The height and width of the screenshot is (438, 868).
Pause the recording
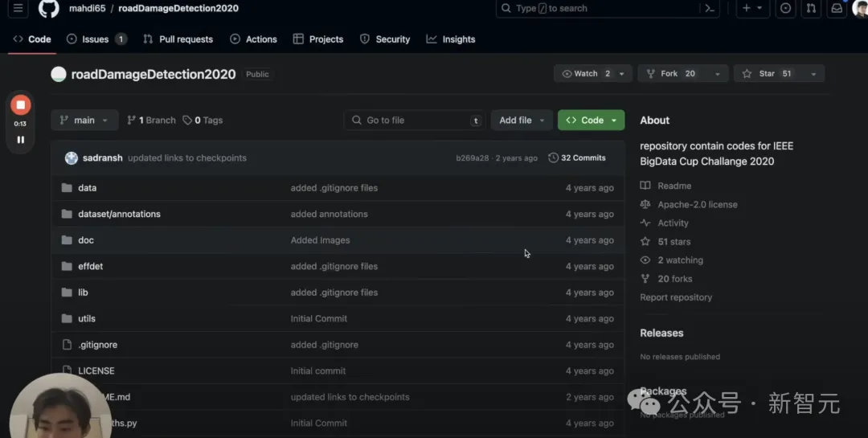pyautogui.click(x=20, y=140)
